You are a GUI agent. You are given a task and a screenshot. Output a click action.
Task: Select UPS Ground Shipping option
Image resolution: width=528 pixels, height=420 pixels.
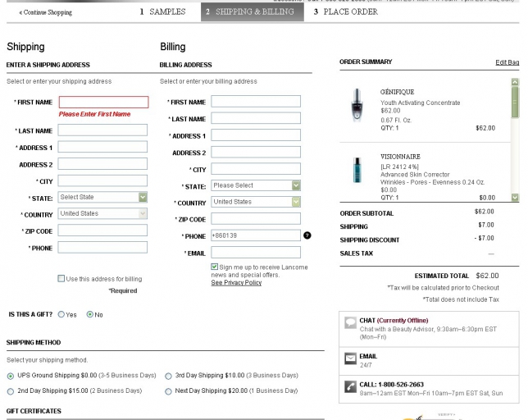(11, 376)
